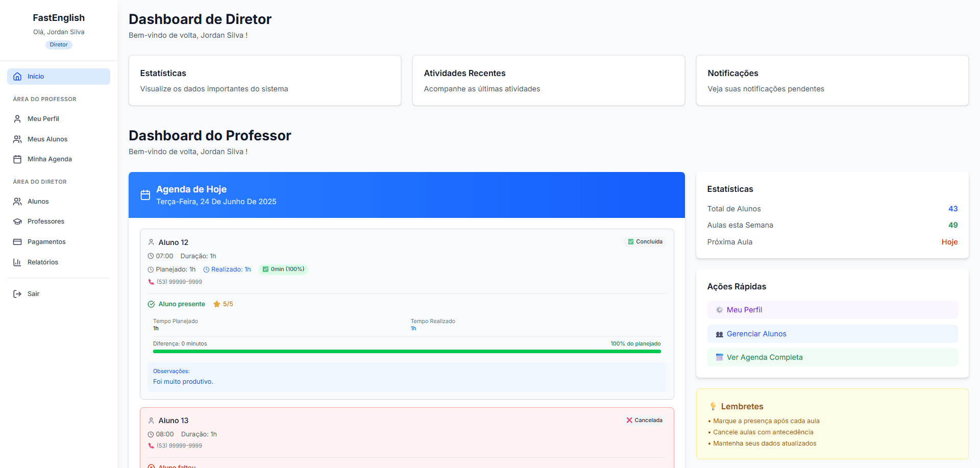Viewport: 980px width, 468px height.
Task: Click Ver Agenda Completa button
Action: point(832,357)
